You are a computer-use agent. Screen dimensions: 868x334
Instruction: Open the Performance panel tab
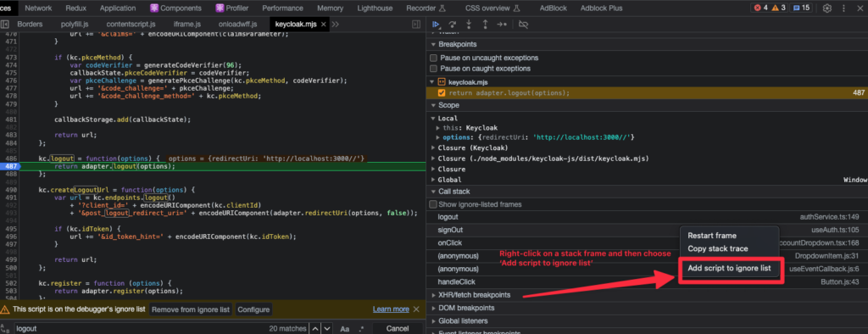point(282,8)
